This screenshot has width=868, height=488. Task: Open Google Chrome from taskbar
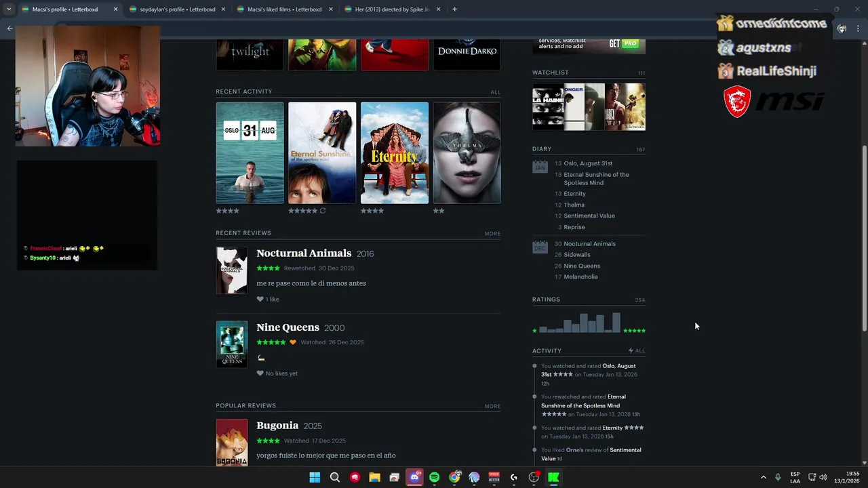tap(454, 477)
